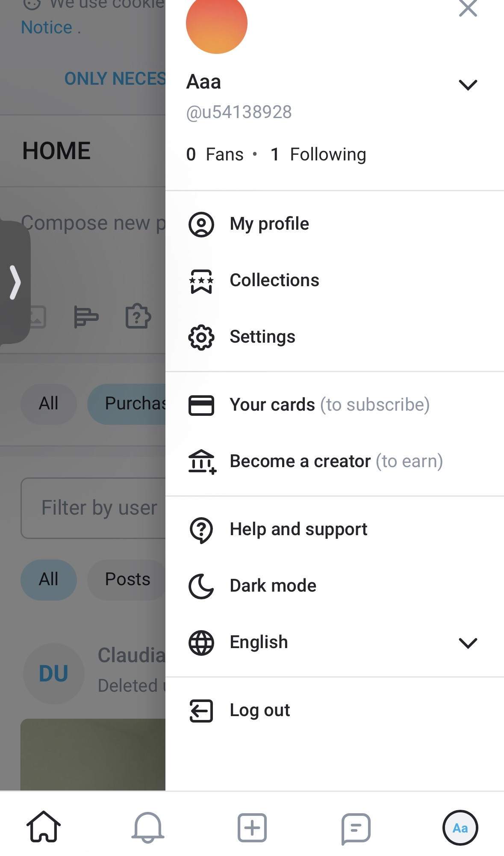Open My profile menu item
The width and height of the screenshot is (504, 856).
tap(269, 224)
